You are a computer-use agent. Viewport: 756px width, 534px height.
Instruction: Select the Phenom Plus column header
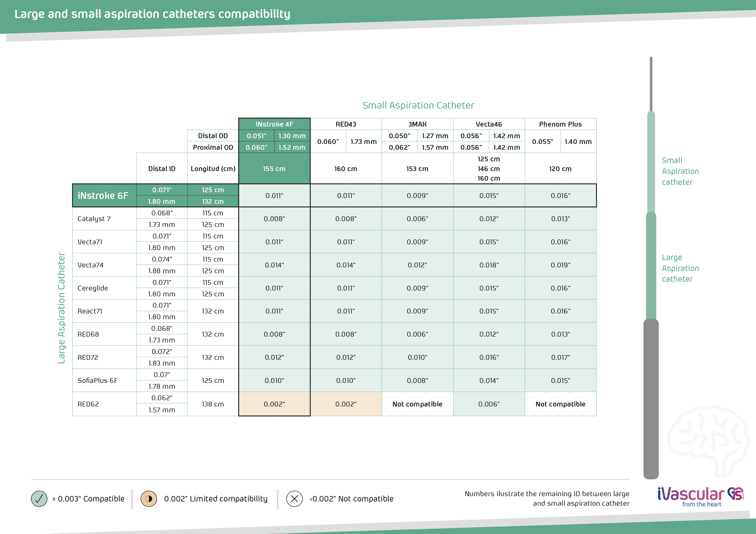[x=560, y=124]
